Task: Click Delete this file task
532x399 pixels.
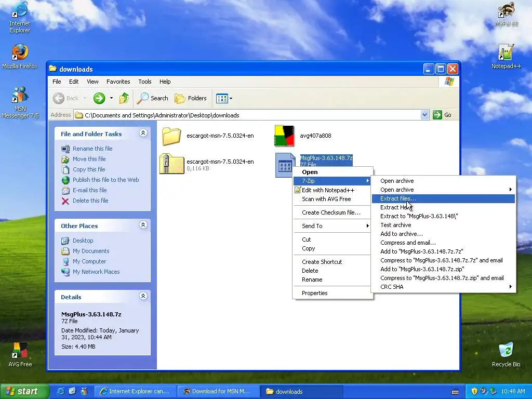Action: 90,201
